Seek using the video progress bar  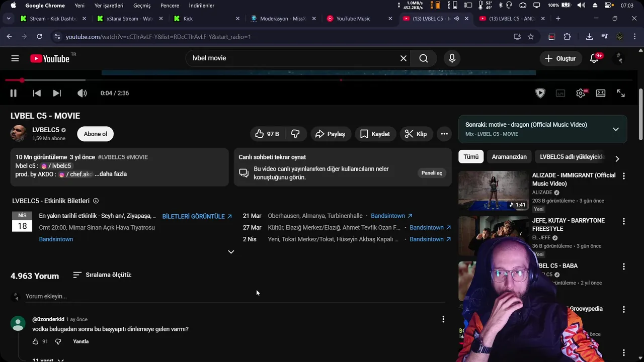click(319, 80)
